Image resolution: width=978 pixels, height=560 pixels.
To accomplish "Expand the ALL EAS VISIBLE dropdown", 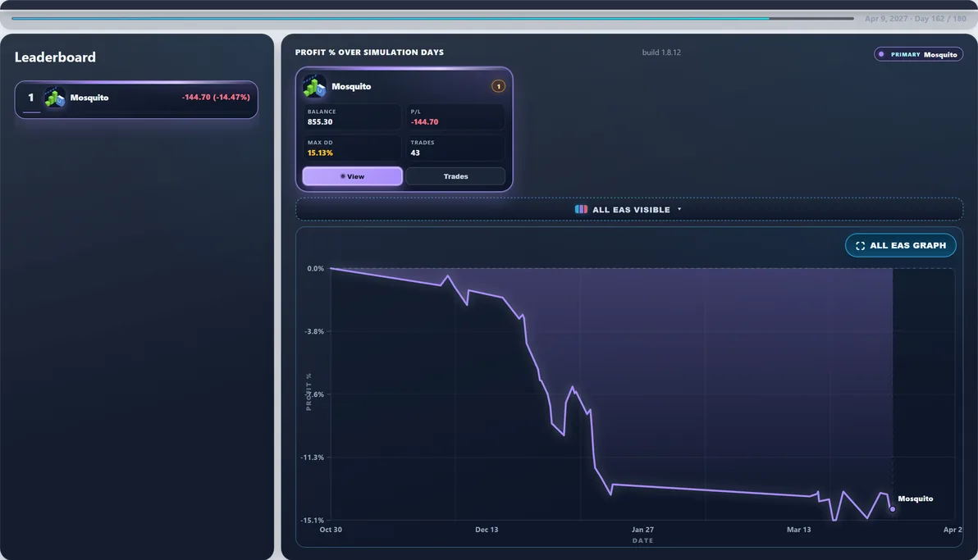I will (x=629, y=210).
